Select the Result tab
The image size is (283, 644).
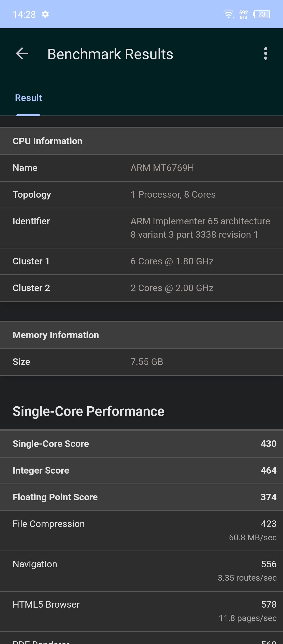28,98
